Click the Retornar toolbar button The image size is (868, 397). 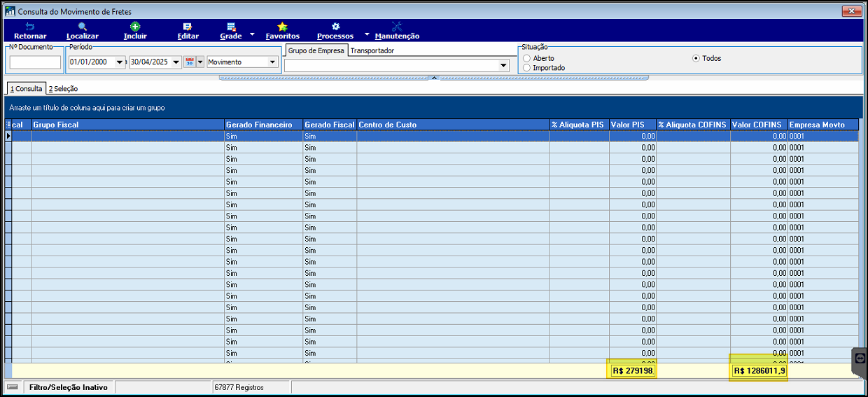click(x=30, y=31)
